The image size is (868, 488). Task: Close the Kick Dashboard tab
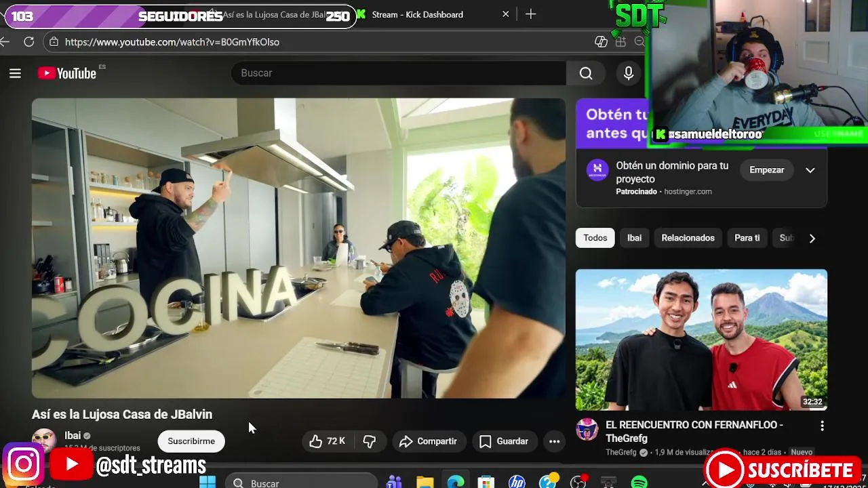tap(505, 14)
